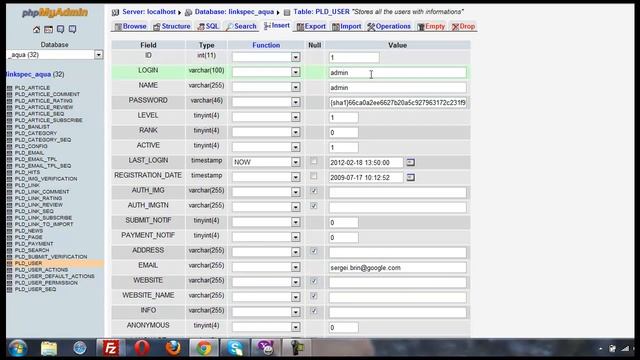Uncheck the AUTH_IMG null checkbox

pos(313,191)
